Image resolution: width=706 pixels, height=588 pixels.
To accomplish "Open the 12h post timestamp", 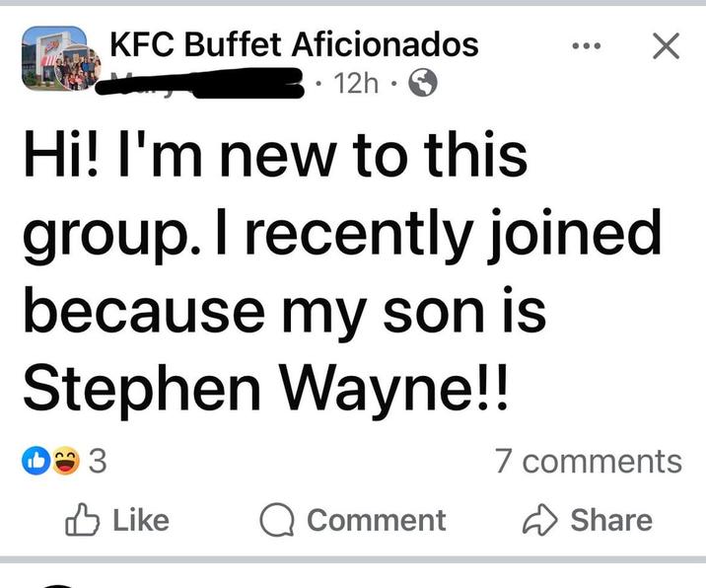I will 355,85.
